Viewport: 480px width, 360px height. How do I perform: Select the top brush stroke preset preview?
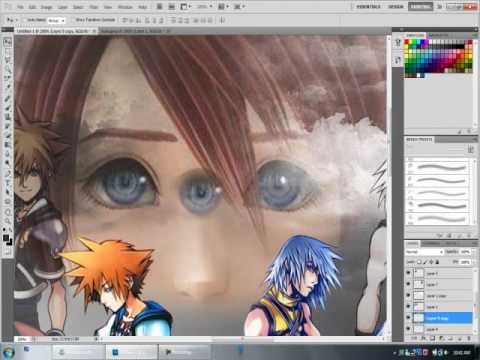point(442,167)
